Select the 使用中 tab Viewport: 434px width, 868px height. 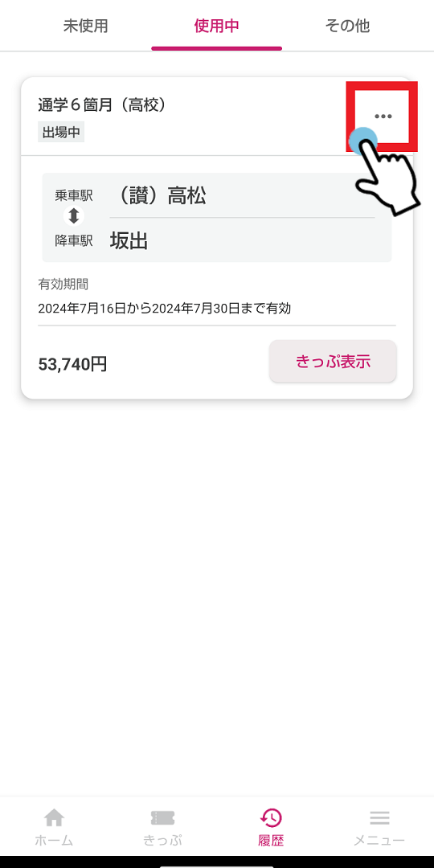click(x=216, y=26)
